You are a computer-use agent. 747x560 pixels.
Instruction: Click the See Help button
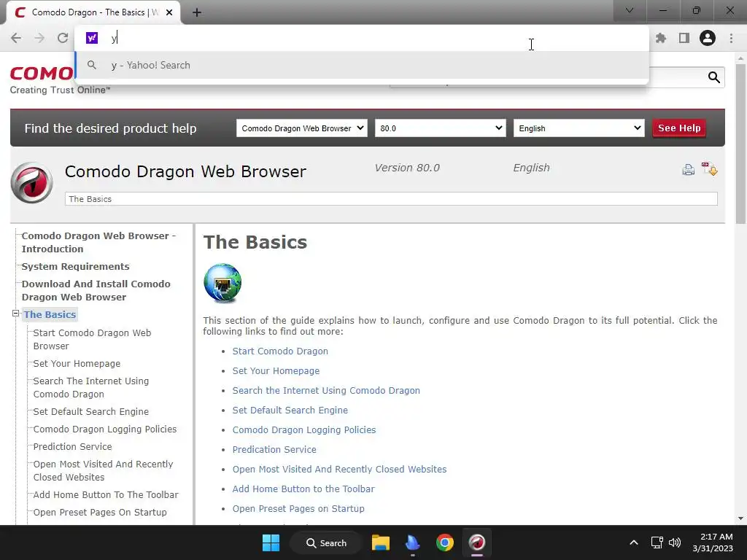click(x=679, y=128)
